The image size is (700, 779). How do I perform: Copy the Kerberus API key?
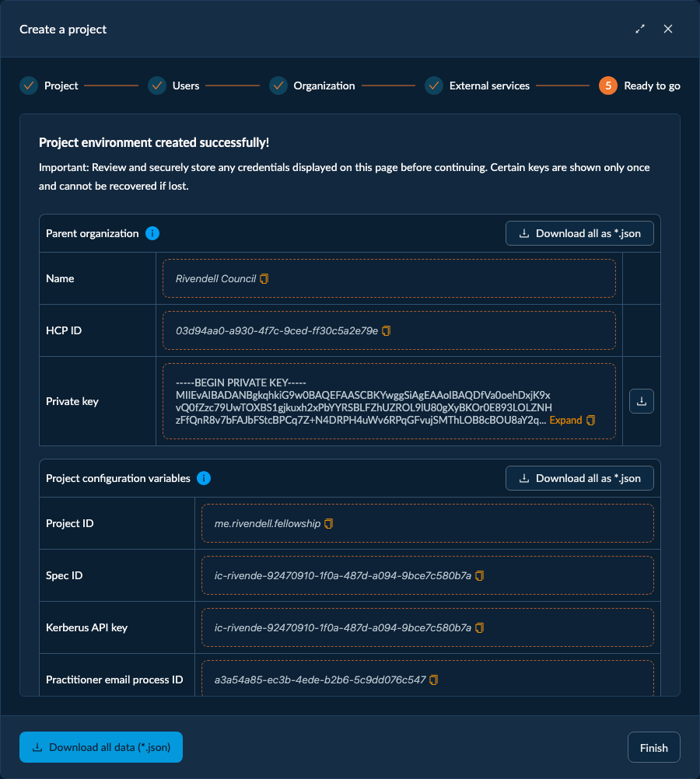[480, 628]
